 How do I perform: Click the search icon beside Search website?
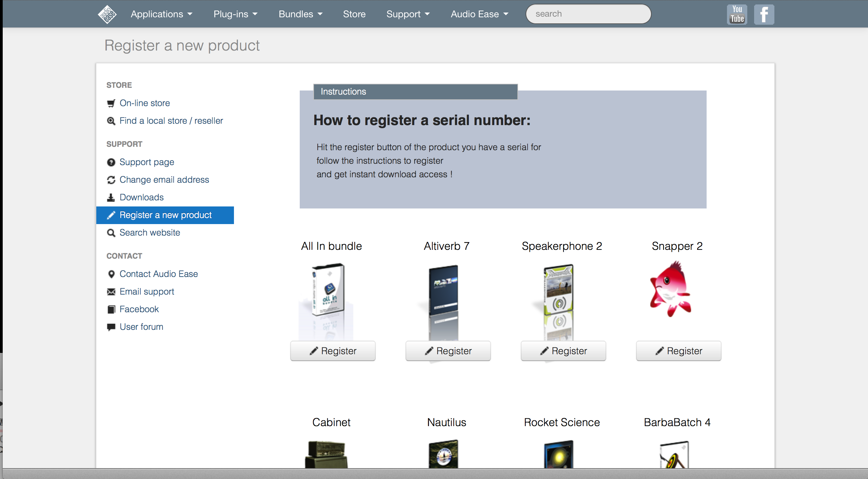[111, 233]
